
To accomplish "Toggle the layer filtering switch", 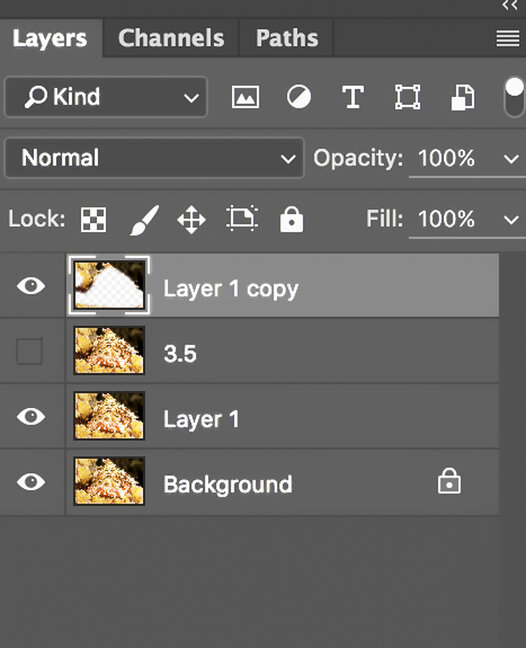I will (514, 98).
